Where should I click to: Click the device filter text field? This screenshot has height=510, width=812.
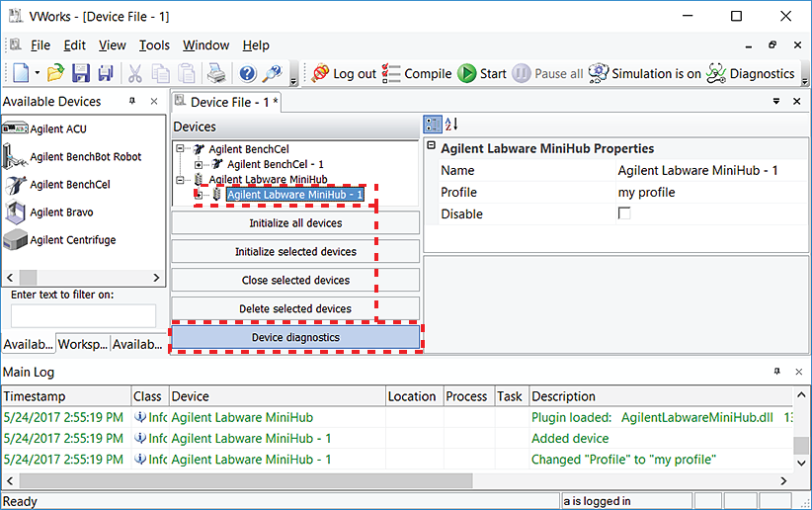(x=83, y=315)
